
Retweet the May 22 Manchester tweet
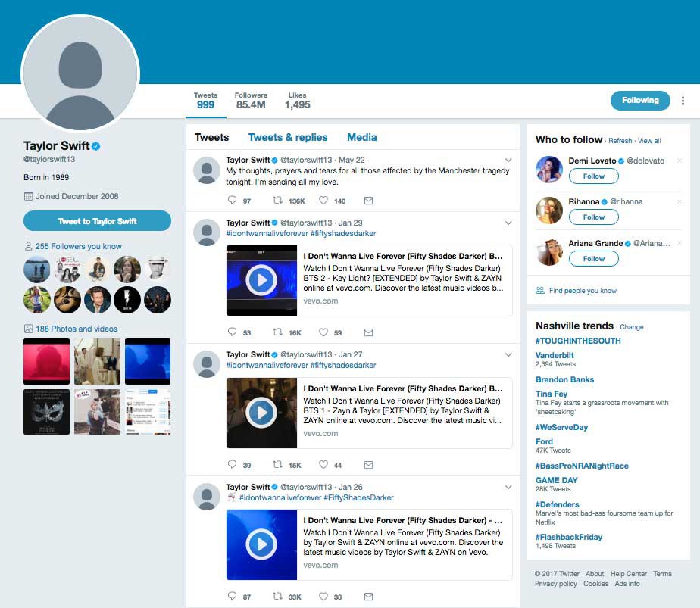pos(278,201)
